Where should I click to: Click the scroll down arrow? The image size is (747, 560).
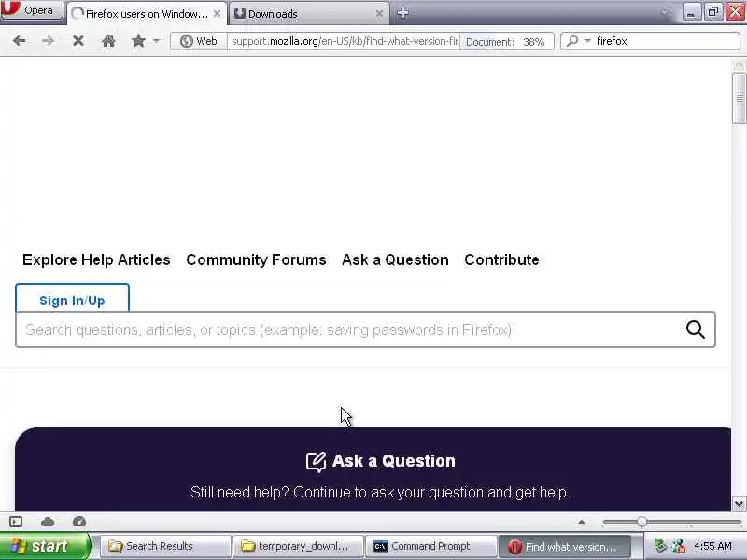coord(739,503)
